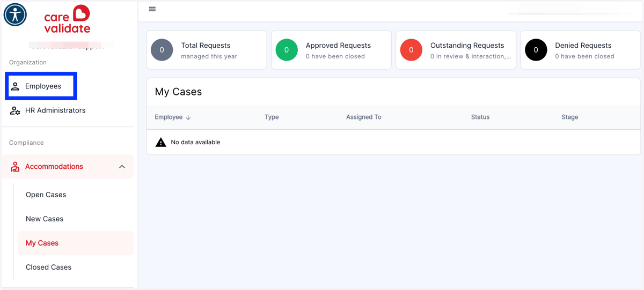Click the Status column header
Viewport: 644px width, 290px height.
click(x=480, y=117)
